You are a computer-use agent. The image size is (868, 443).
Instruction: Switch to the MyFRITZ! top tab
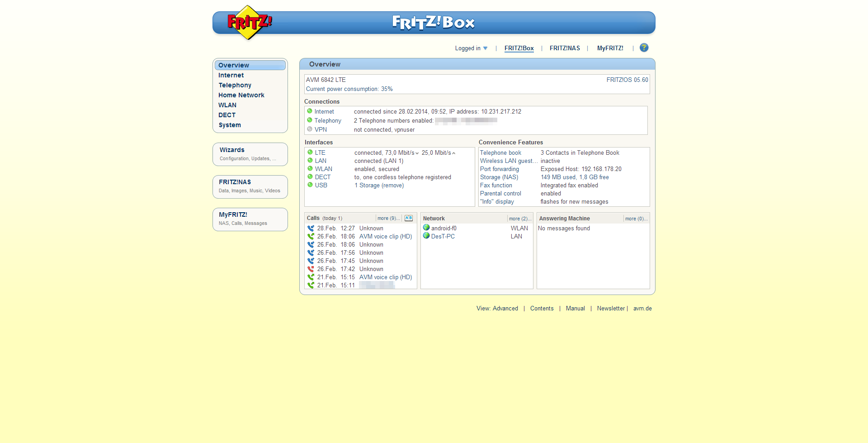610,48
